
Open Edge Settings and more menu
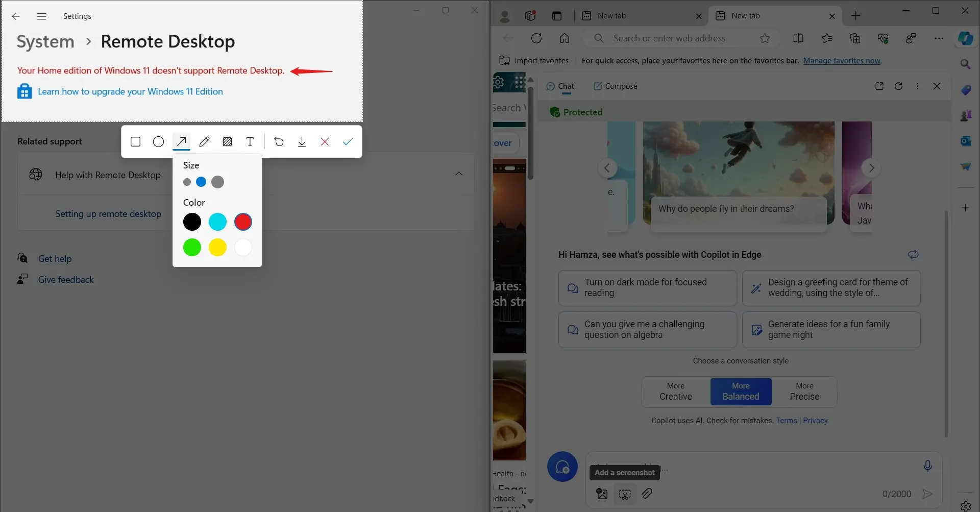click(939, 38)
